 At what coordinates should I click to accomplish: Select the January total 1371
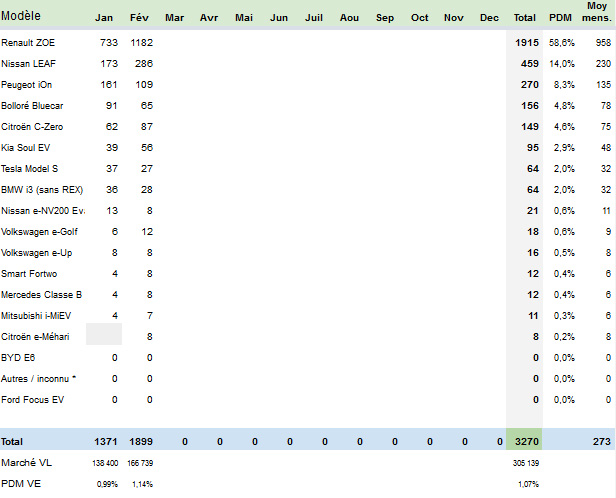click(106, 442)
